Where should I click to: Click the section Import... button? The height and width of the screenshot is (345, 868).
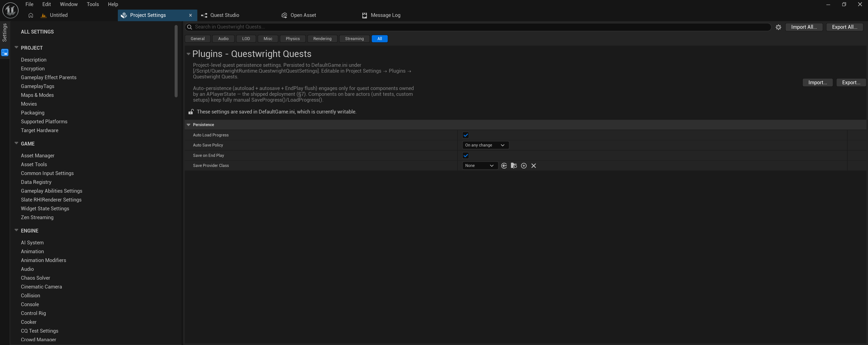coord(818,82)
